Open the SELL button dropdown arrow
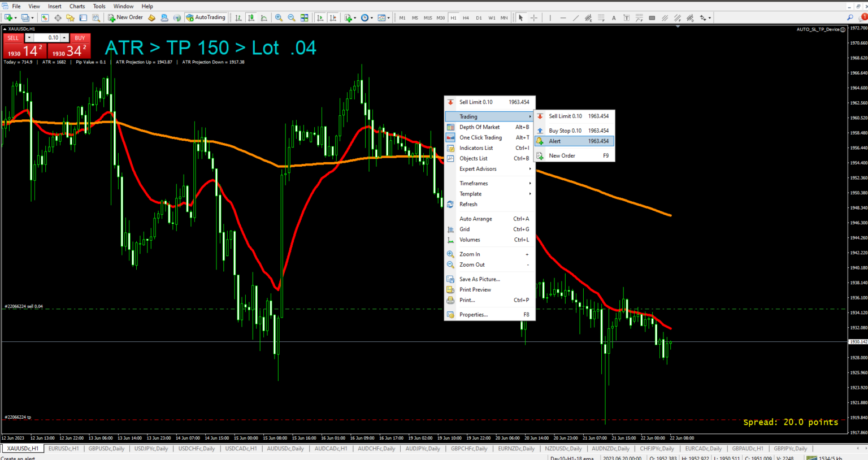Viewport: 868px width, 460px height. (x=29, y=37)
